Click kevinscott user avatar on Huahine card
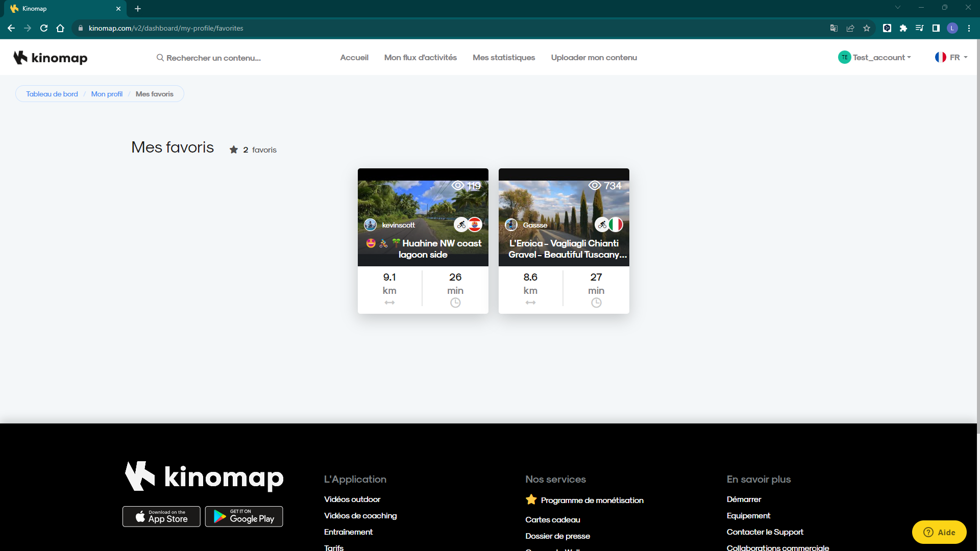980x551 pixels. tap(371, 225)
